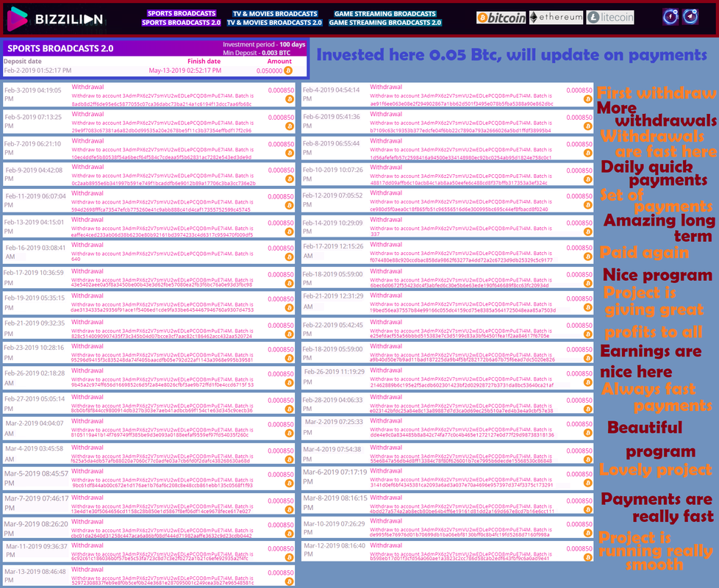Click the 'First withdraw' comment text
The height and width of the screenshot is (588, 719).
point(657,93)
